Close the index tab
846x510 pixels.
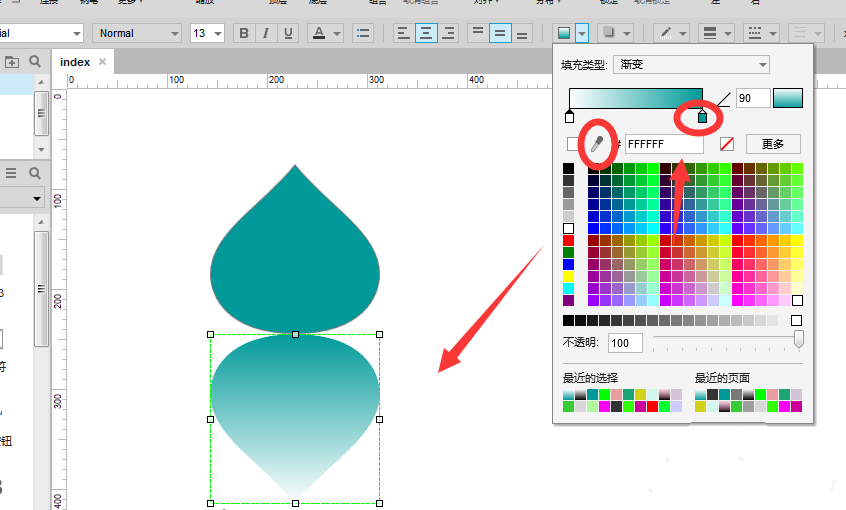pos(102,62)
